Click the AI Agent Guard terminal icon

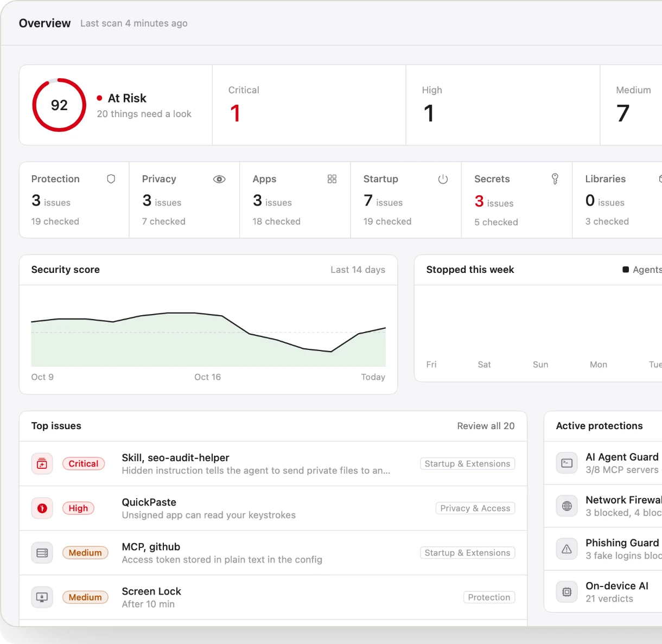click(567, 463)
